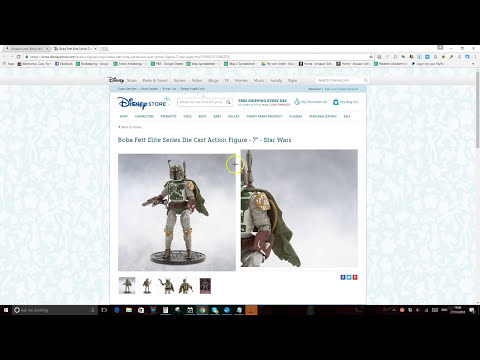Click the Cortana Ask me anything box
Viewport: 480px width, 360px height.
click(54, 310)
